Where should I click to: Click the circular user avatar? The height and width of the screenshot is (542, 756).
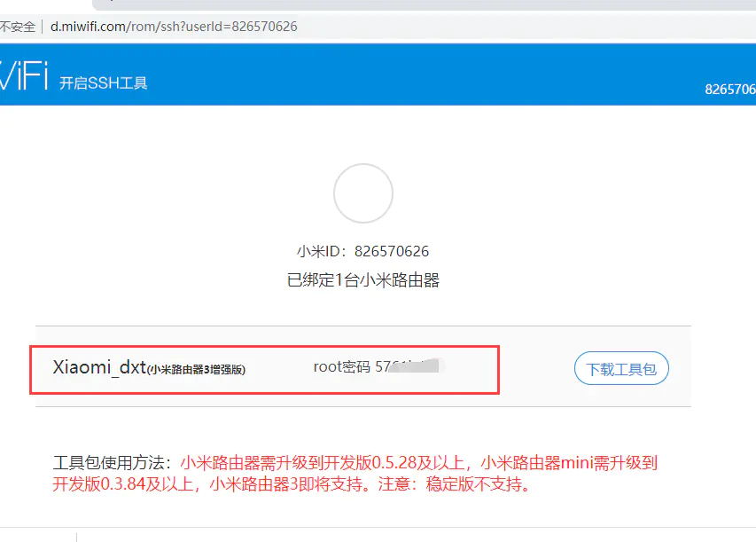pos(363,193)
